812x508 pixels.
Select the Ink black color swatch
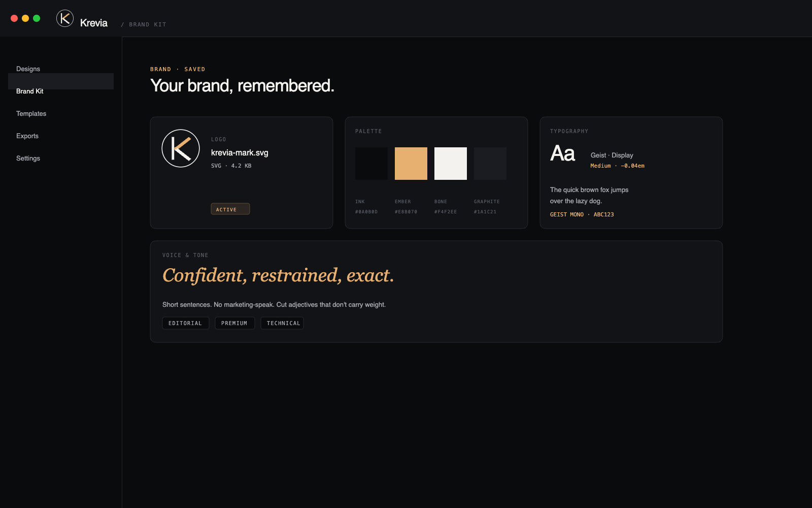pos(371,164)
